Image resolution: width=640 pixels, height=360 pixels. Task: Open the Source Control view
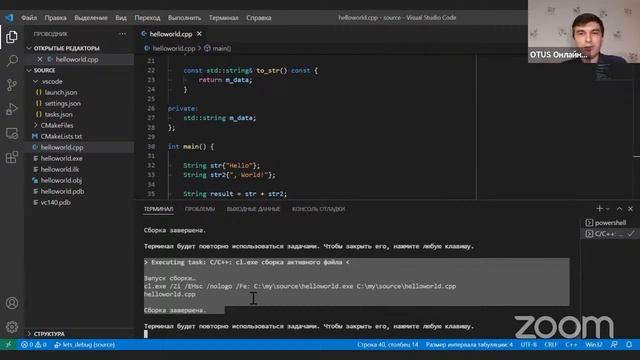pyautogui.click(x=12, y=85)
